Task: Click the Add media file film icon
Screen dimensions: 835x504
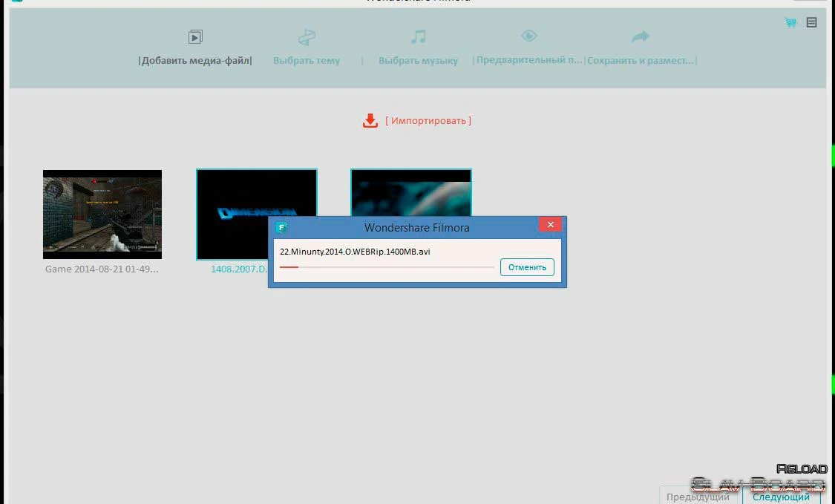Action: [195, 37]
